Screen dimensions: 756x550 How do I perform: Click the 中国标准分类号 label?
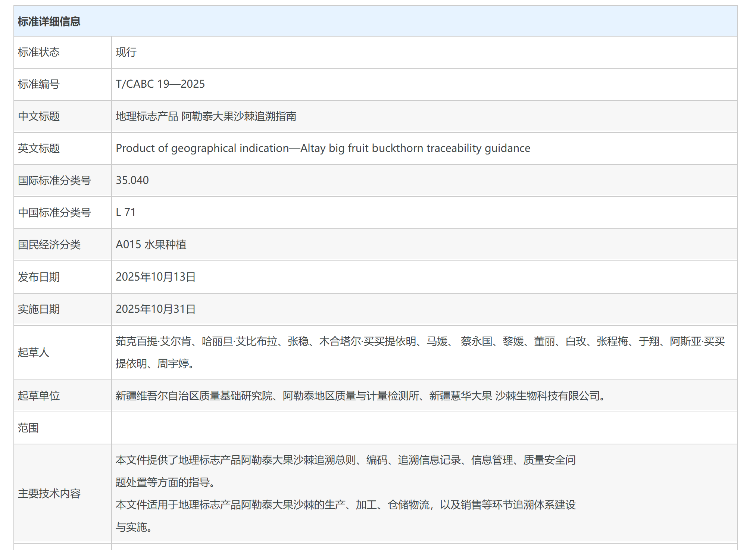[54, 213]
